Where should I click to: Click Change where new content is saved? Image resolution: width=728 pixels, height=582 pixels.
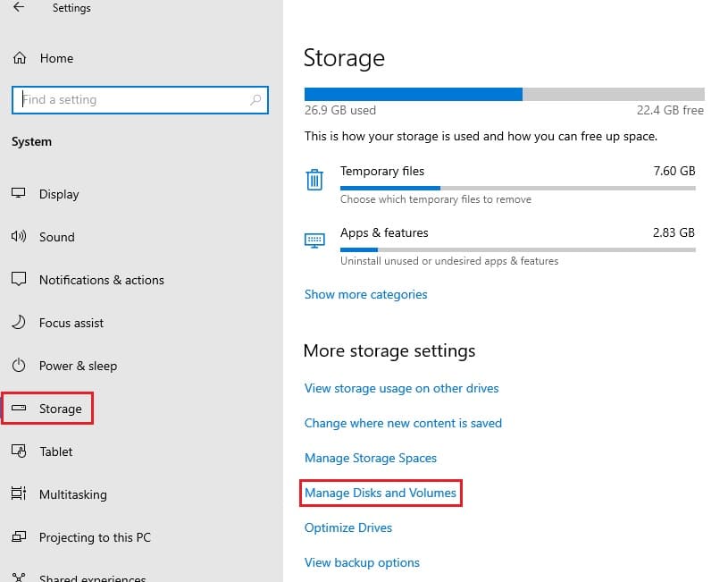pos(403,423)
